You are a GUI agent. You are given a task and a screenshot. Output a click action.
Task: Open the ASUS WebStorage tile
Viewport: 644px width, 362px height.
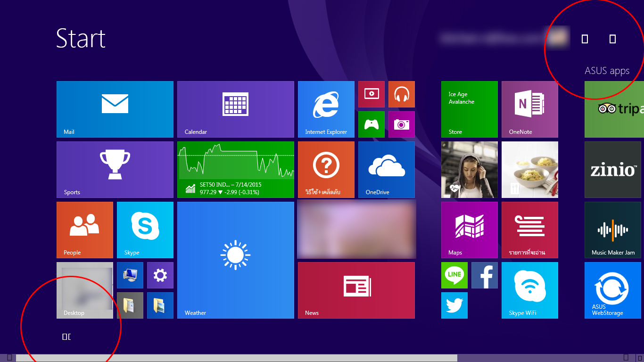pyautogui.click(x=613, y=290)
